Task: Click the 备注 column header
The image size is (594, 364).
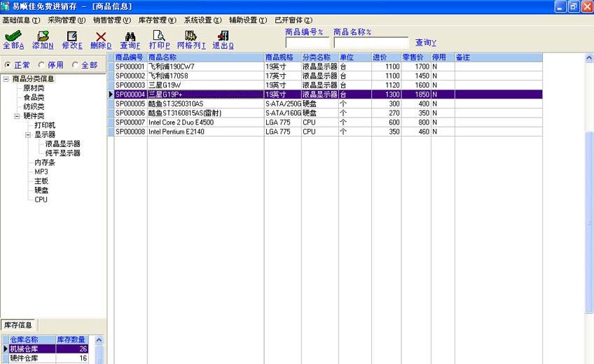Action: coord(499,57)
